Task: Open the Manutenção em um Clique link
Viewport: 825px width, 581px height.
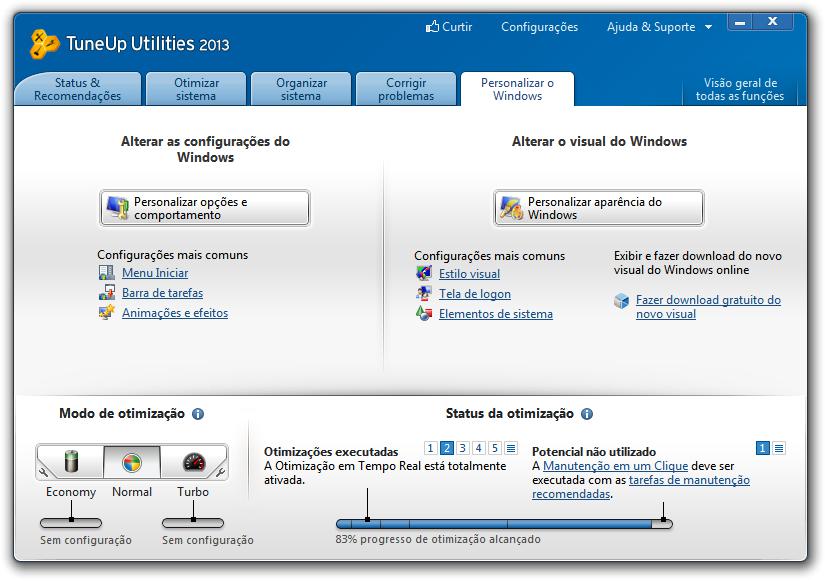Action: (x=616, y=466)
